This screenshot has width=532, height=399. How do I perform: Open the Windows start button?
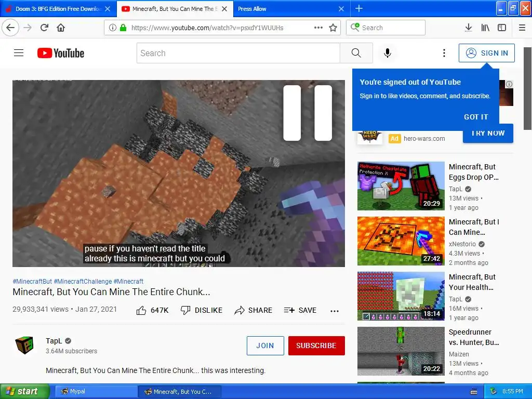pyautogui.click(x=24, y=391)
